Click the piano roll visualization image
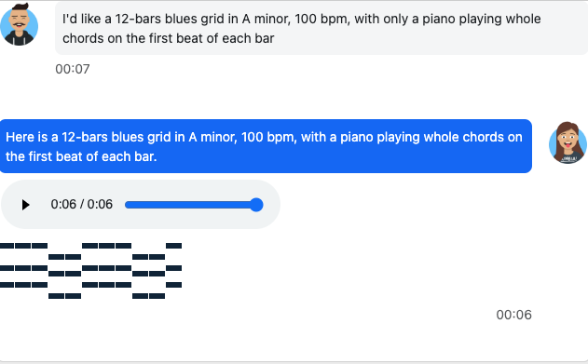The height and width of the screenshot is (364, 588). click(90, 271)
